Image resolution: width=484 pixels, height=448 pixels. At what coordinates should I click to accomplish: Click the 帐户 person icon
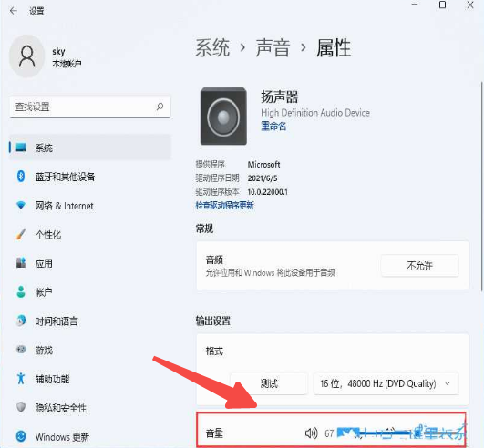tap(21, 291)
